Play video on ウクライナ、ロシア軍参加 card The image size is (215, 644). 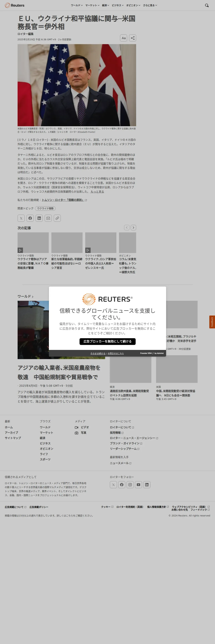coord(88,250)
